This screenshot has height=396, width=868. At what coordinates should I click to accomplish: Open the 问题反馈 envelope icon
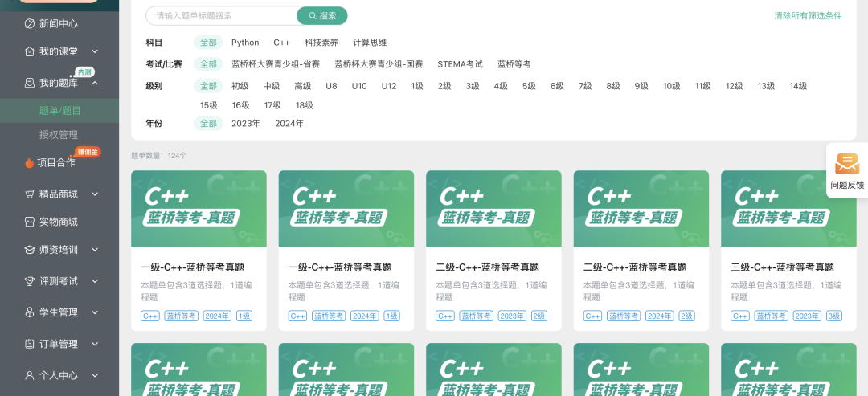click(847, 164)
